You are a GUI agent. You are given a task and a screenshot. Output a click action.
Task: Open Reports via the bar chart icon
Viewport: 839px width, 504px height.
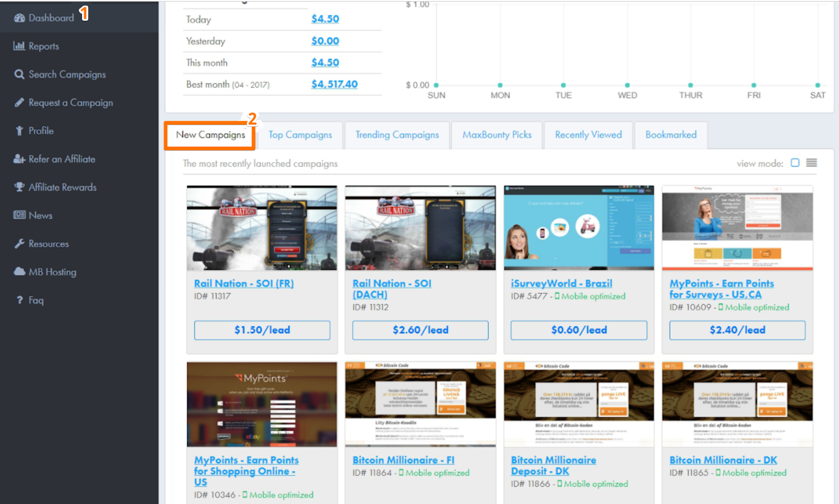coord(19,46)
